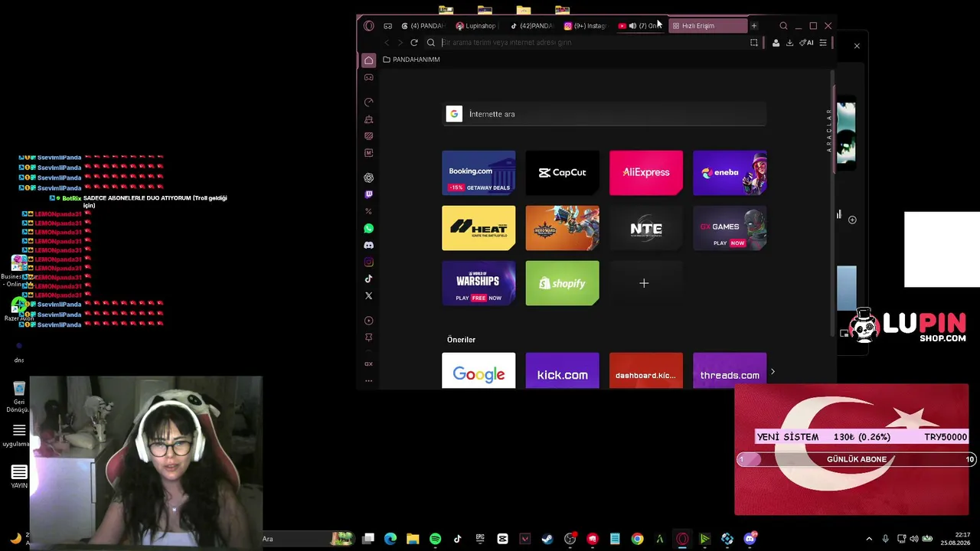Open the dashboard.kick suggestion tile
The image size is (980, 551).
coord(646,371)
